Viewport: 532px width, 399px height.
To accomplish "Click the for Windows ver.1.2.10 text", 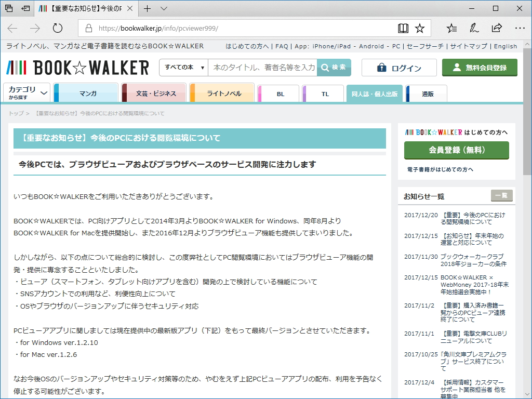I will tap(59, 342).
